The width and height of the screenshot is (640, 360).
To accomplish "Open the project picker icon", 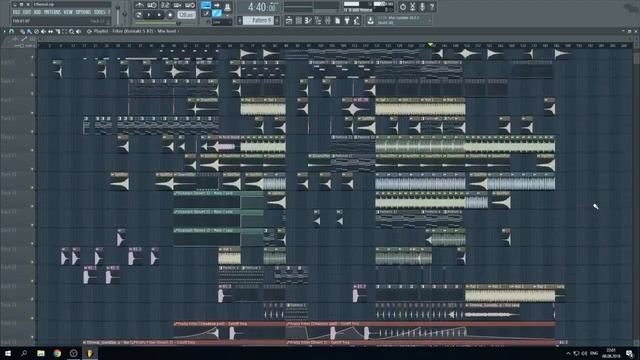I will click(338, 20).
